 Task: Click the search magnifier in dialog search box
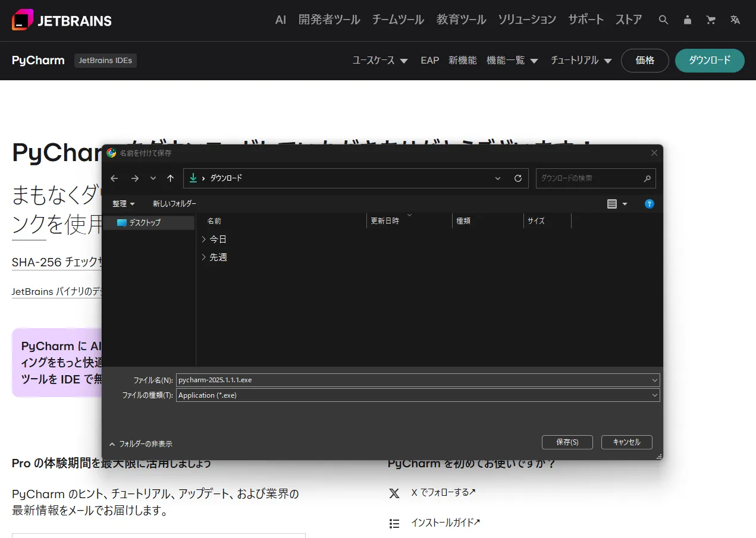pos(648,178)
